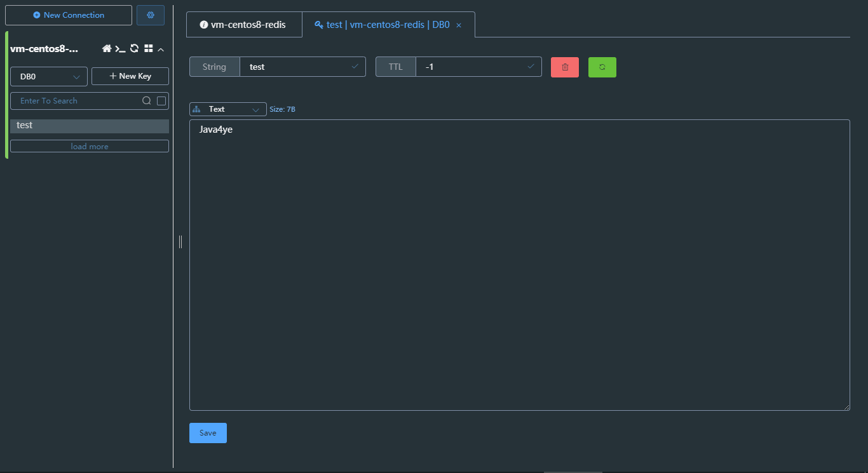This screenshot has width=868, height=473.
Task: Click the home icon for vm-centos8 connection
Action: (107, 49)
